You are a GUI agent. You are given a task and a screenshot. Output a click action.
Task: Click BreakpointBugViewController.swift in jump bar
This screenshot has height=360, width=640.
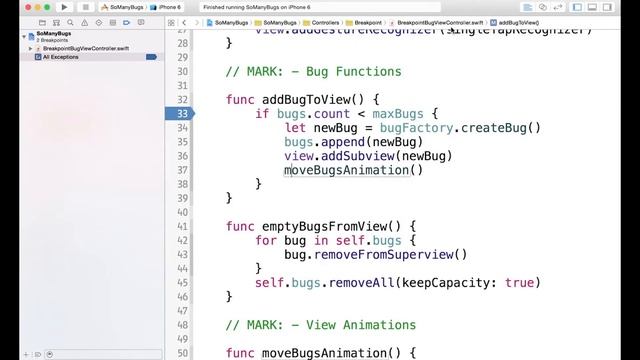pyautogui.click(x=436, y=23)
